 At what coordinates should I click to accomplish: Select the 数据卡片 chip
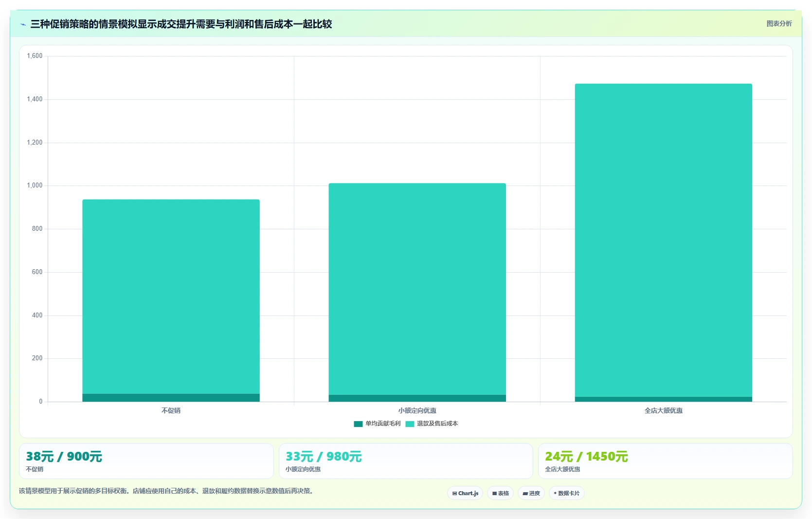[x=567, y=493]
